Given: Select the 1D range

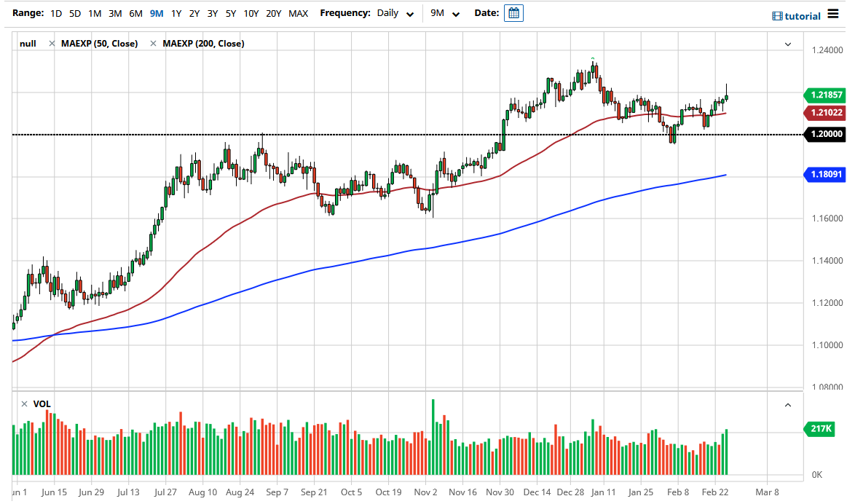Looking at the screenshot, I should [x=55, y=14].
